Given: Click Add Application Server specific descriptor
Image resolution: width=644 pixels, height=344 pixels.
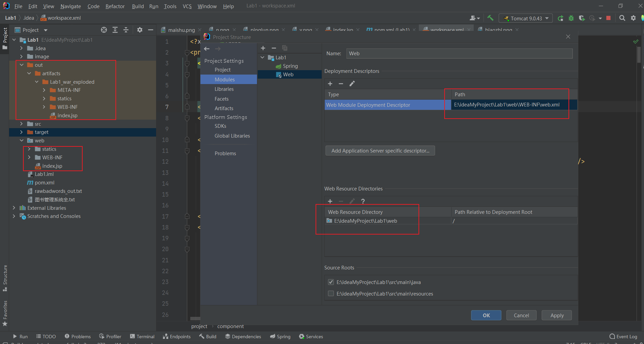Looking at the screenshot, I should coord(380,150).
